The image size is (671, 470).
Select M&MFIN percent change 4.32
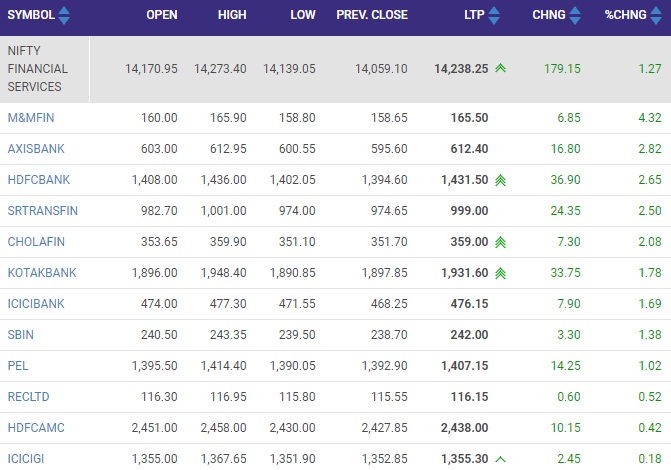pyautogui.click(x=650, y=118)
